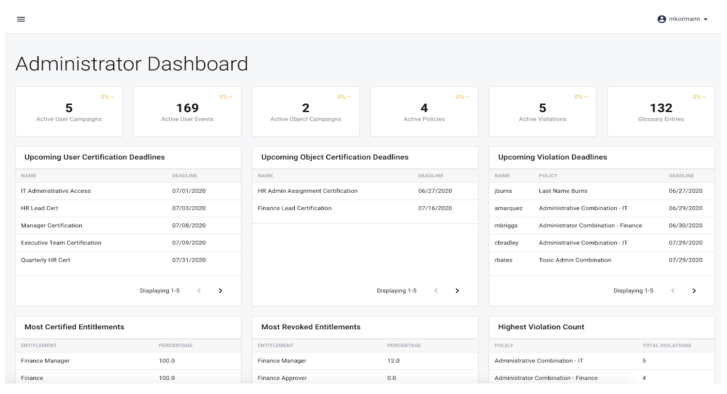Viewport: 727px width, 394px height.
Task: Select the Executive Team Certification row
Action: click(x=128, y=243)
